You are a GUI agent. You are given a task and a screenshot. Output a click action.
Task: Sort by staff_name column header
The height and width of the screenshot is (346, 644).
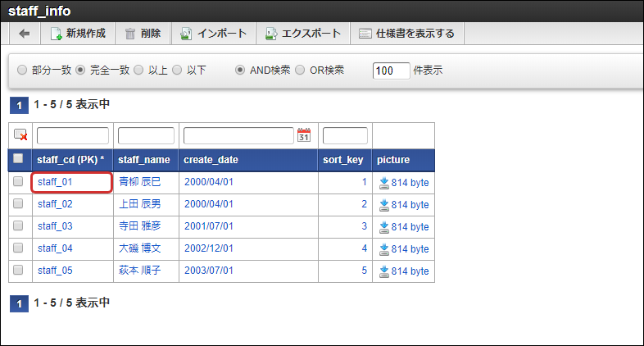(x=143, y=160)
